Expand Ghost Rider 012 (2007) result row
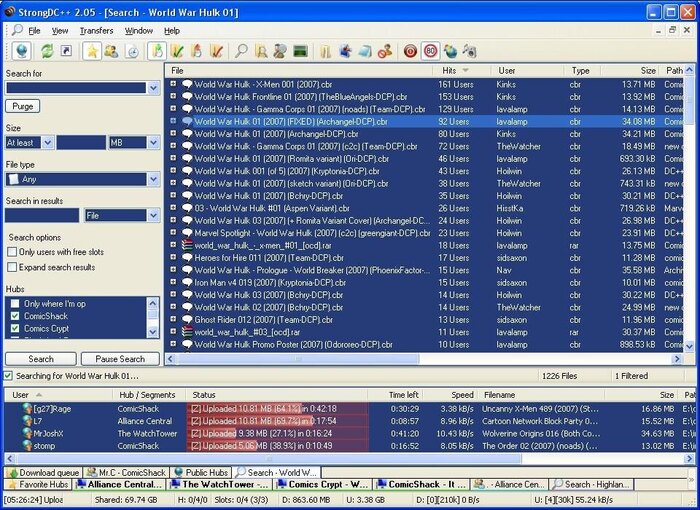Screen dimensions: 700x510 pyautogui.click(x=173, y=319)
